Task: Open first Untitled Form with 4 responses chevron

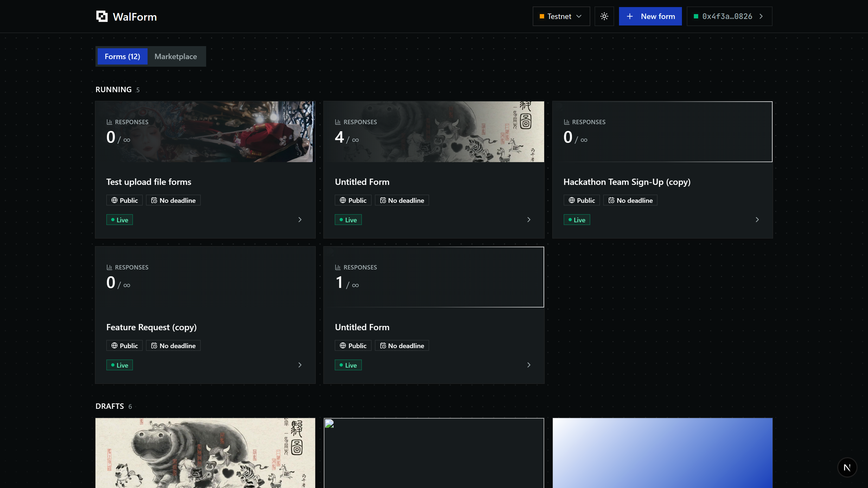Action: (529, 220)
